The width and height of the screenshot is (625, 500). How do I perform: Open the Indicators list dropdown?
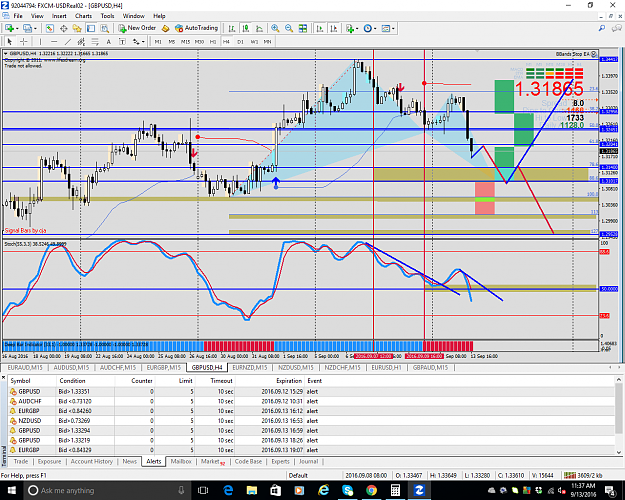point(352,28)
